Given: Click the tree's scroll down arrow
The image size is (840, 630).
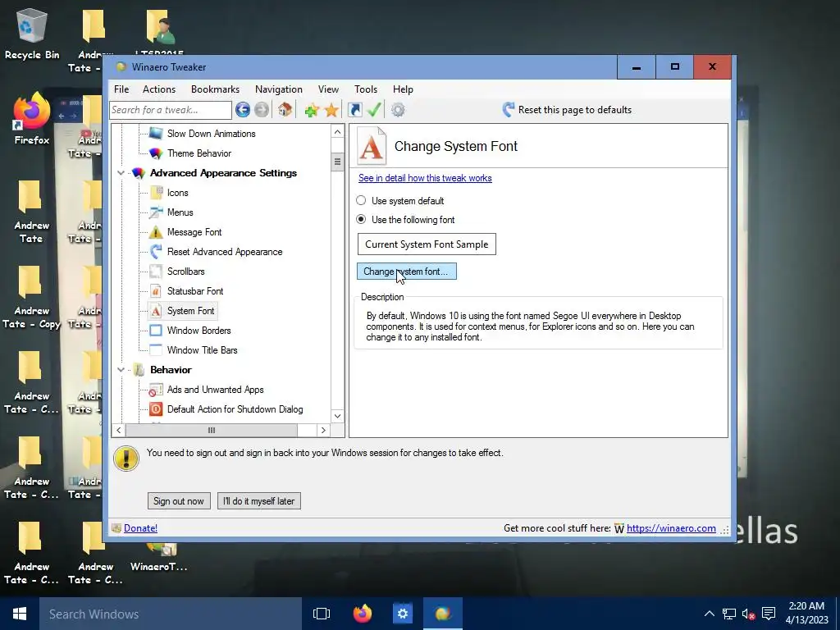Looking at the screenshot, I should 337,416.
